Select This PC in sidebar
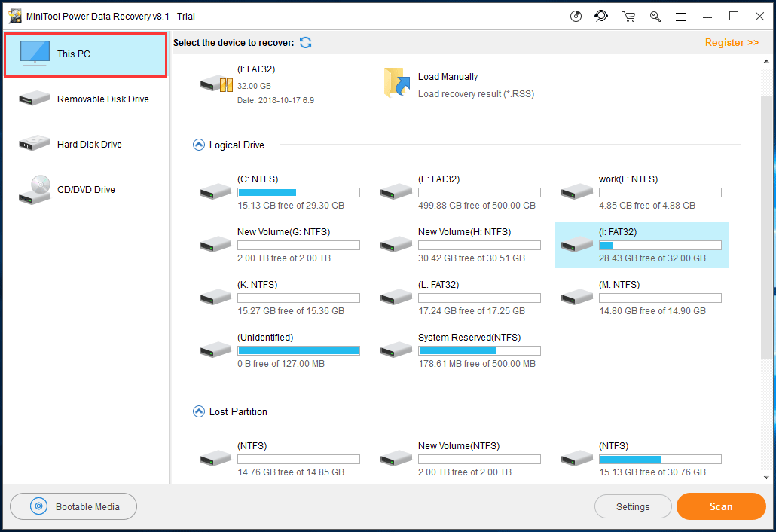 coord(86,54)
